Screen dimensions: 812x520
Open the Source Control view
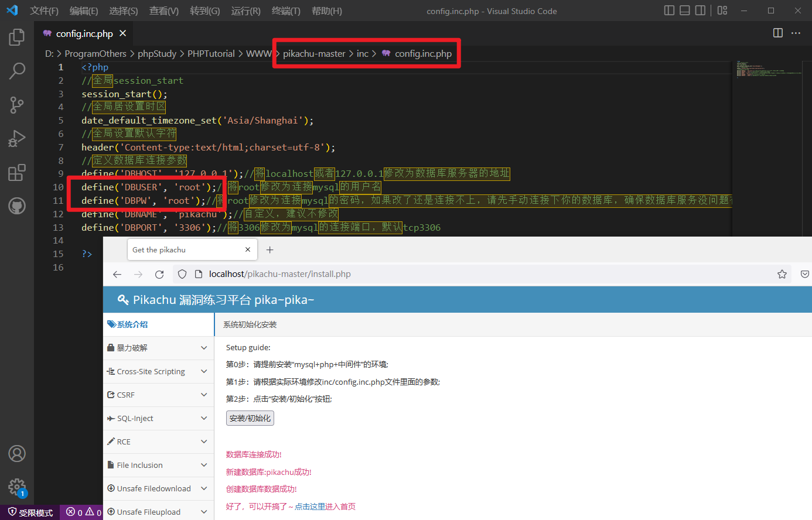pyautogui.click(x=16, y=105)
